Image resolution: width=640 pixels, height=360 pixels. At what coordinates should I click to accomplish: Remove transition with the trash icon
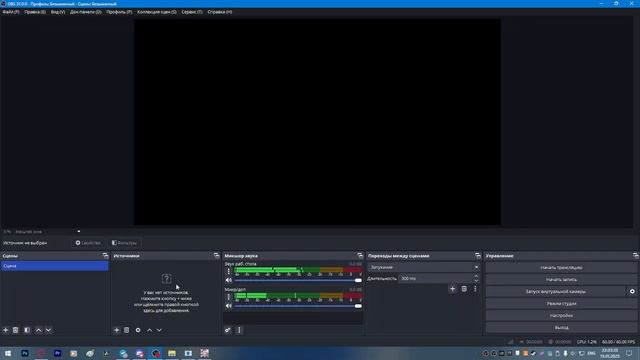(464, 289)
